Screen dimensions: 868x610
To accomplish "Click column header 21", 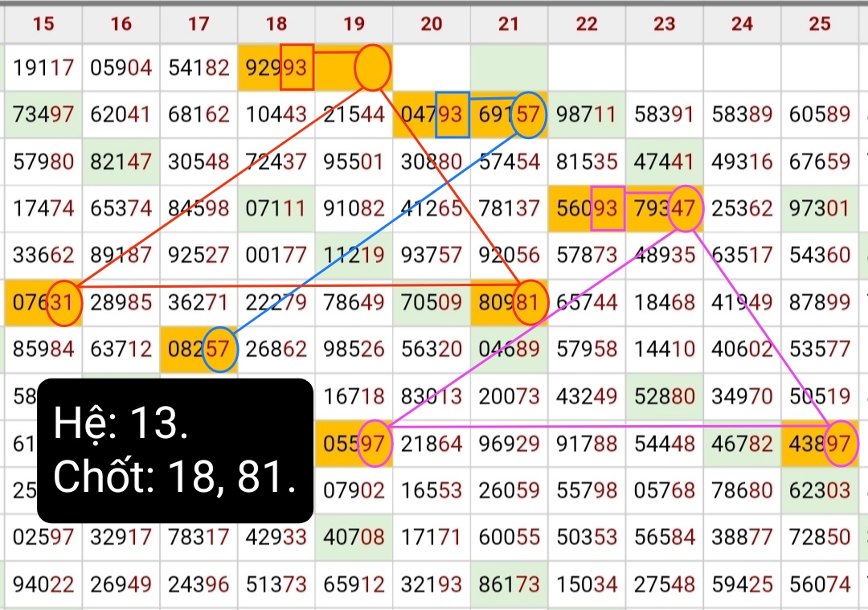I will point(509,24).
